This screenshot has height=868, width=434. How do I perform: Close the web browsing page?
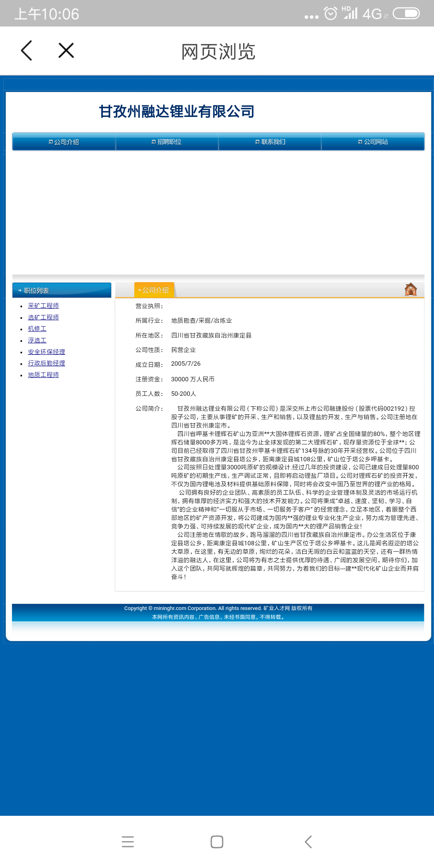[66, 51]
